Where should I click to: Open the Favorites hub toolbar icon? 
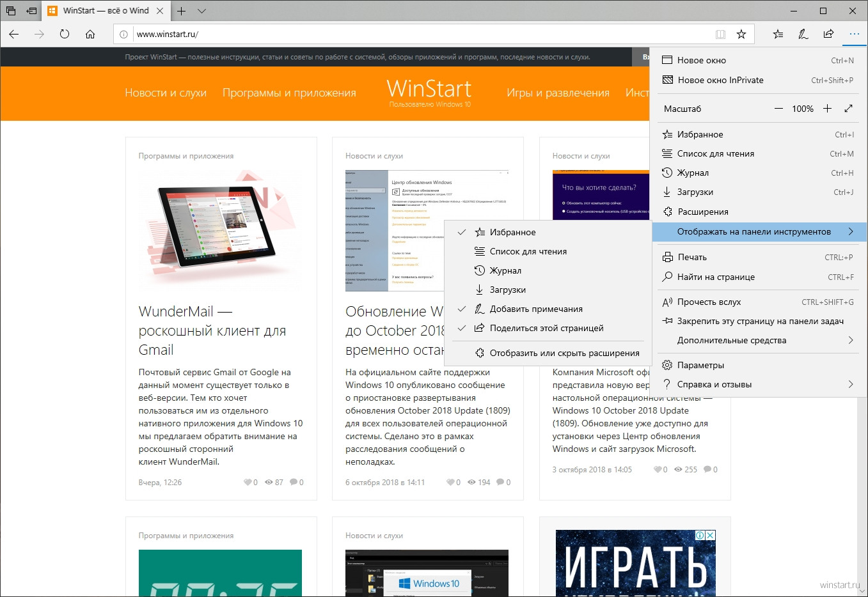coord(778,34)
